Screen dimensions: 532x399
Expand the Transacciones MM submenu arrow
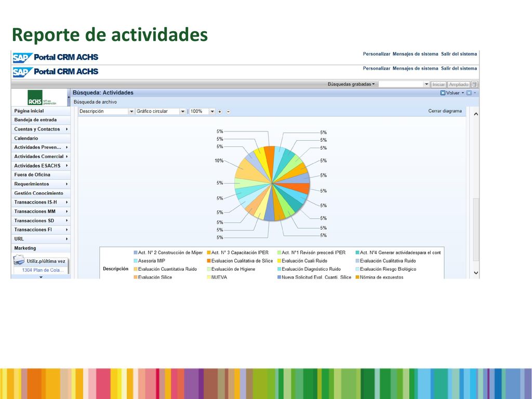click(x=67, y=211)
